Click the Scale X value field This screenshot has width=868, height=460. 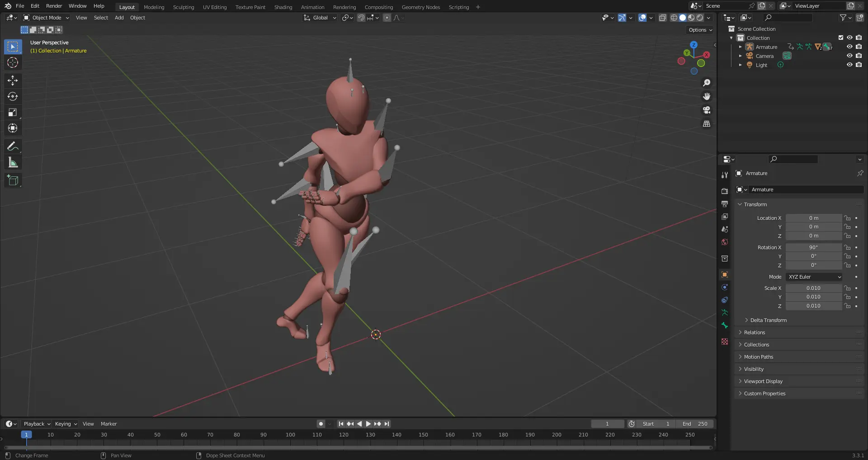813,288
